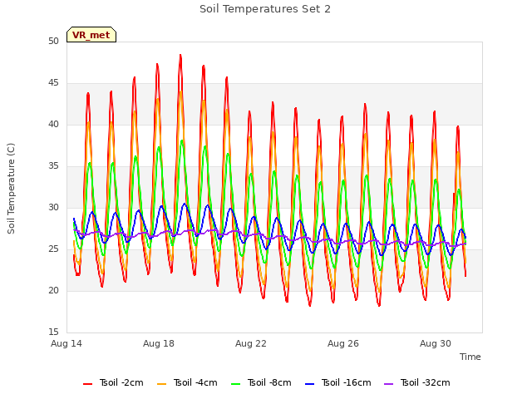The width and height of the screenshot is (532, 399).
Task: Click the Aug 26 x-axis tick label
Action: tap(343, 343)
